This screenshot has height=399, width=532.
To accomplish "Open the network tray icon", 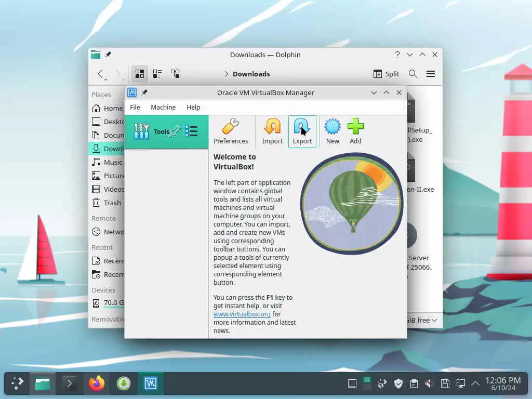I will [460, 384].
